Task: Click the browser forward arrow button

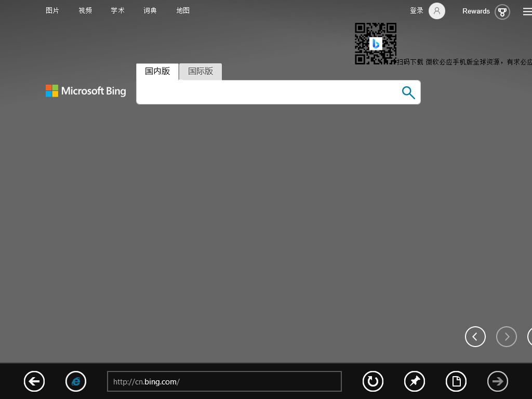Action: coord(498,381)
